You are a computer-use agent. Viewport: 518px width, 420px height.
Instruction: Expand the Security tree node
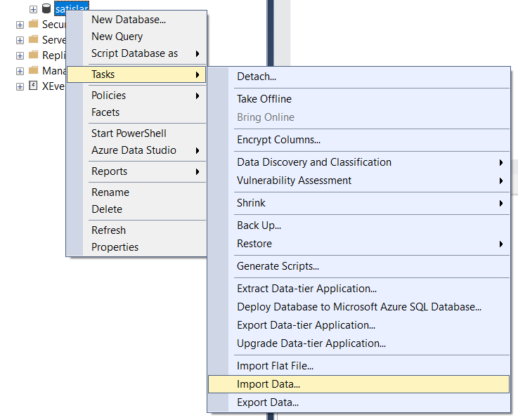[x=20, y=25]
